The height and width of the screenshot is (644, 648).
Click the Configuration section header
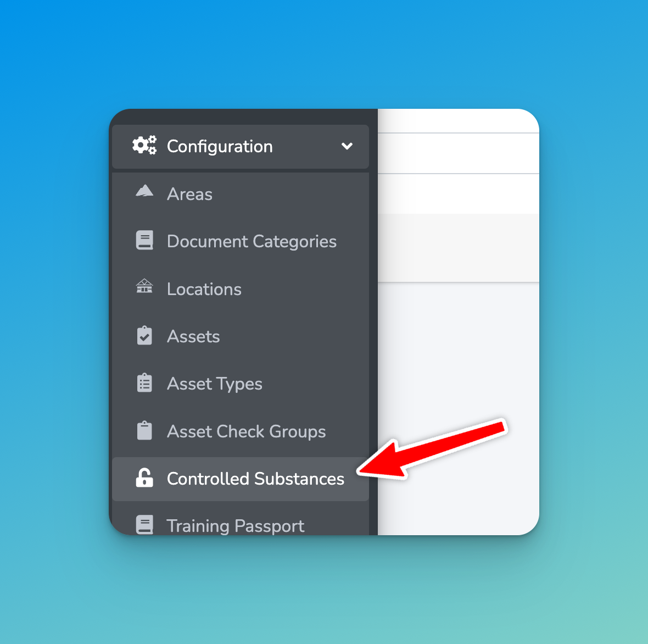(240, 146)
